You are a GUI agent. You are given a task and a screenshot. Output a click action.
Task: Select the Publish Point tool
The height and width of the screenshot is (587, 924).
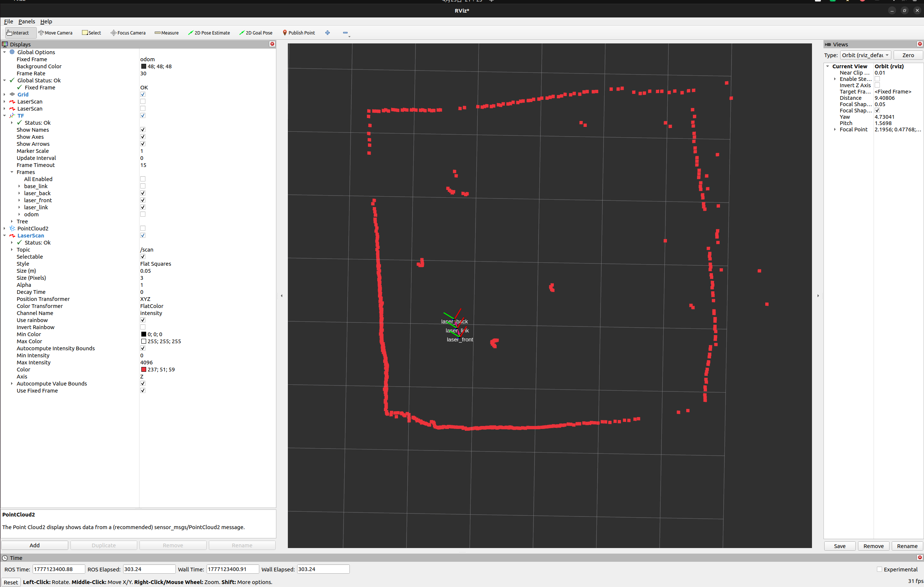point(299,33)
